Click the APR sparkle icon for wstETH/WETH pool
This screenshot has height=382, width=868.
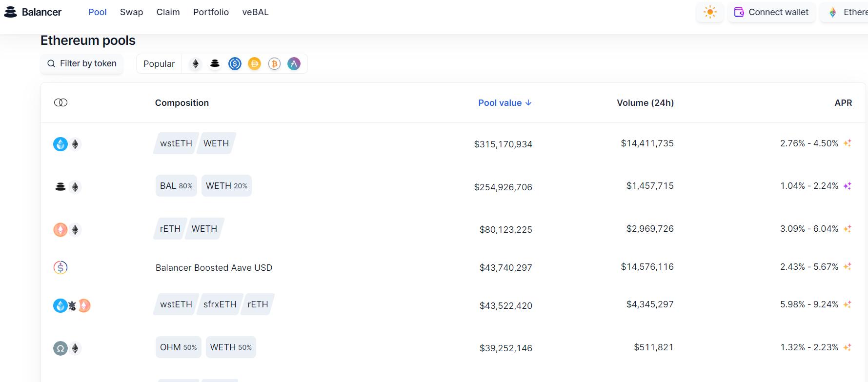click(x=848, y=143)
